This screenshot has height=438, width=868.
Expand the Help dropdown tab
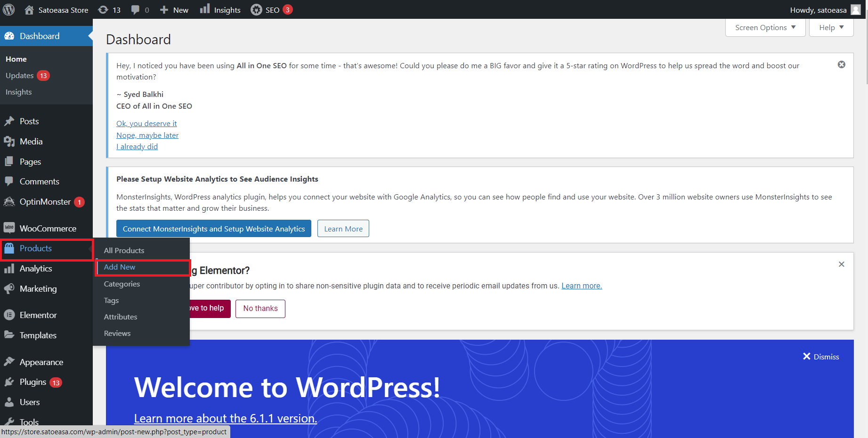coord(831,27)
